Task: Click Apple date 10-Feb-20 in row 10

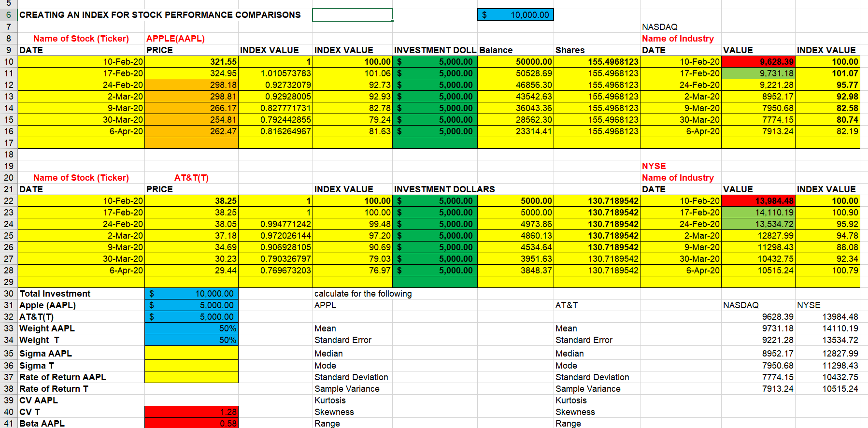Action: (x=81, y=62)
